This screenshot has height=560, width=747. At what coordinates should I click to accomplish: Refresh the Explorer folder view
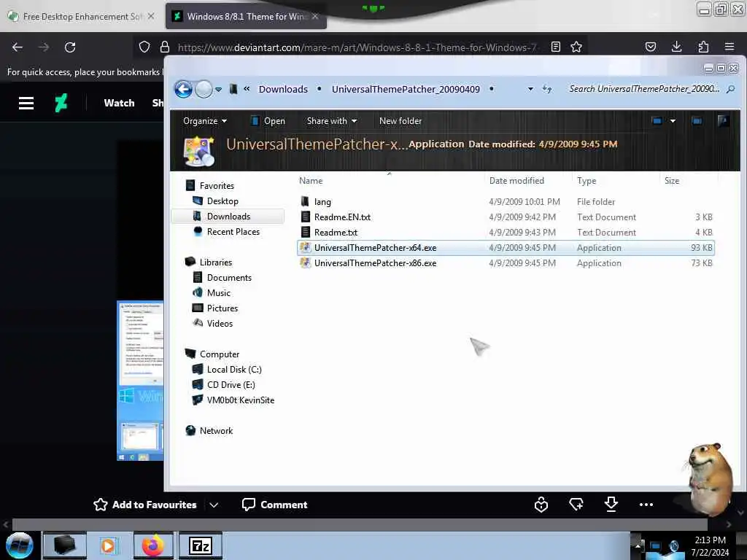[547, 89]
